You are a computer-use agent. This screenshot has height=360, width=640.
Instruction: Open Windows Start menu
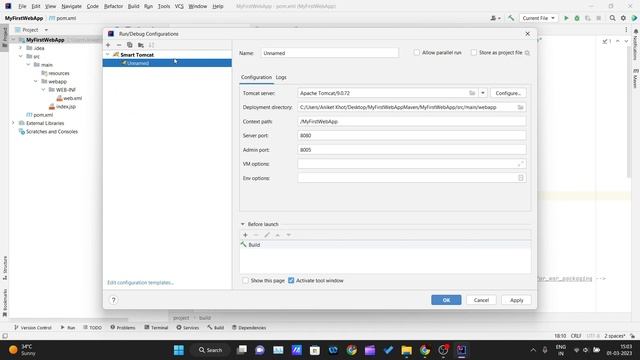pos(179,350)
